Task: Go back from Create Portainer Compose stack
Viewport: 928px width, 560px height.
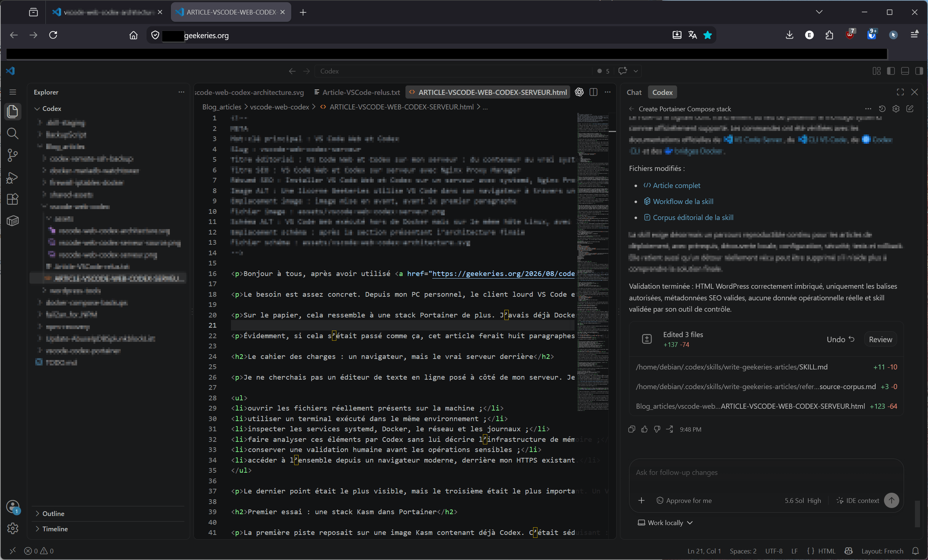Action: click(632, 109)
